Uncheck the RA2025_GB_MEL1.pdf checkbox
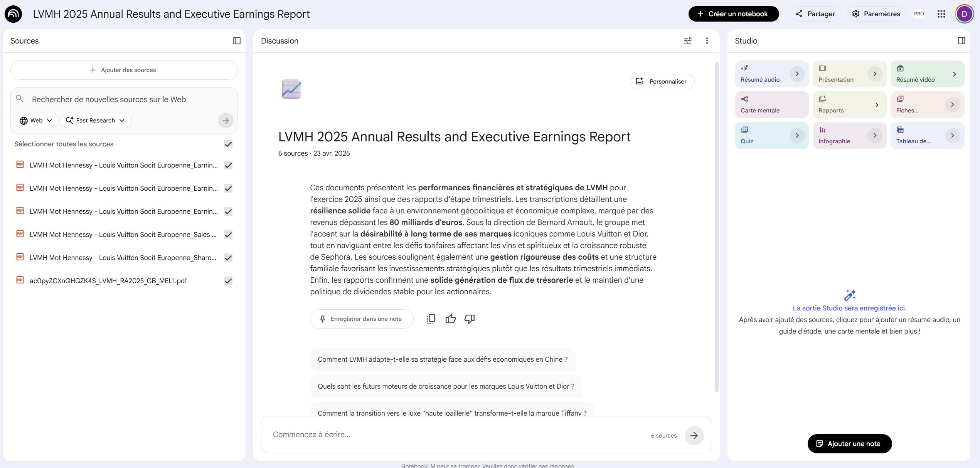980x468 pixels. pos(228,281)
